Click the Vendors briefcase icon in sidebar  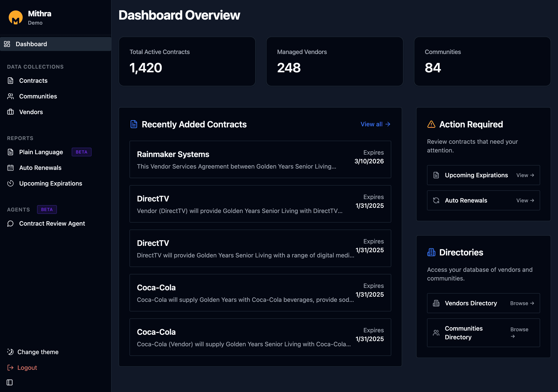tap(10, 112)
